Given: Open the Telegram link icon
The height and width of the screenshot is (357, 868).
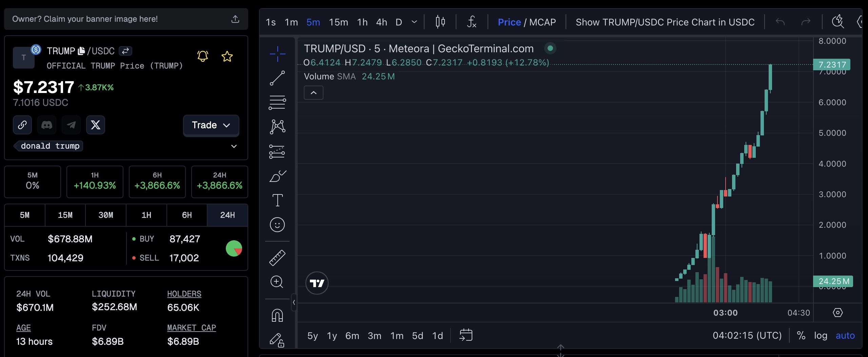Looking at the screenshot, I should pos(71,125).
